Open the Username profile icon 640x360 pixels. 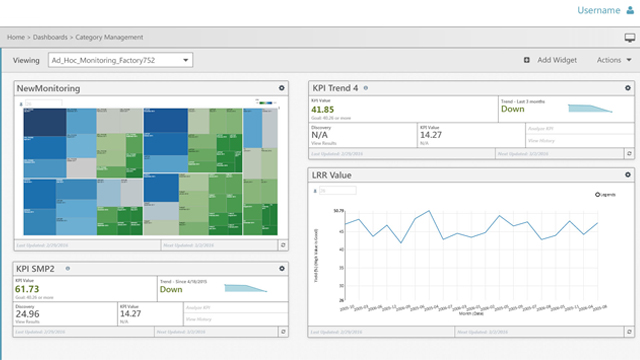click(x=630, y=10)
